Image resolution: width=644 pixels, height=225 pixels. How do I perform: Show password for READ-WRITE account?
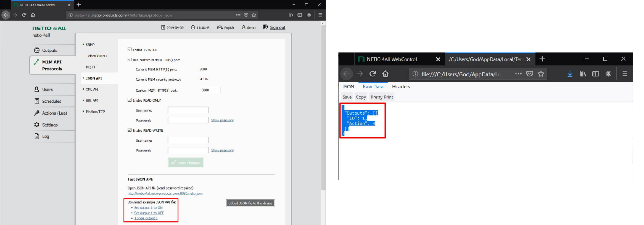pyautogui.click(x=222, y=150)
